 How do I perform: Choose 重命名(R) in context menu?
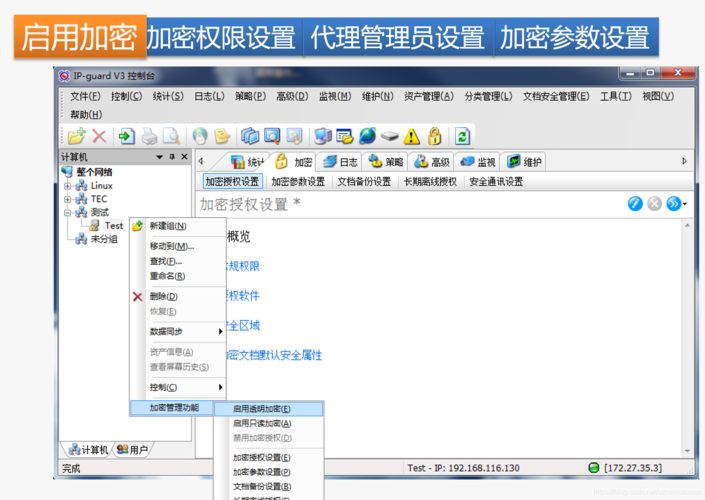(x=177, y=276)
